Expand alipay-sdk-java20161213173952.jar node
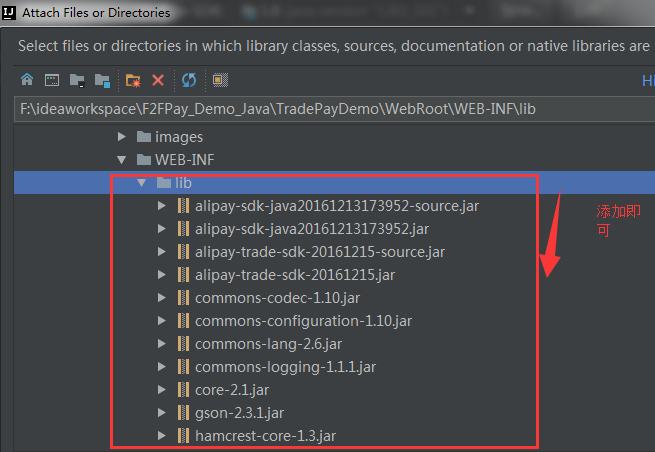 point(162,229)
